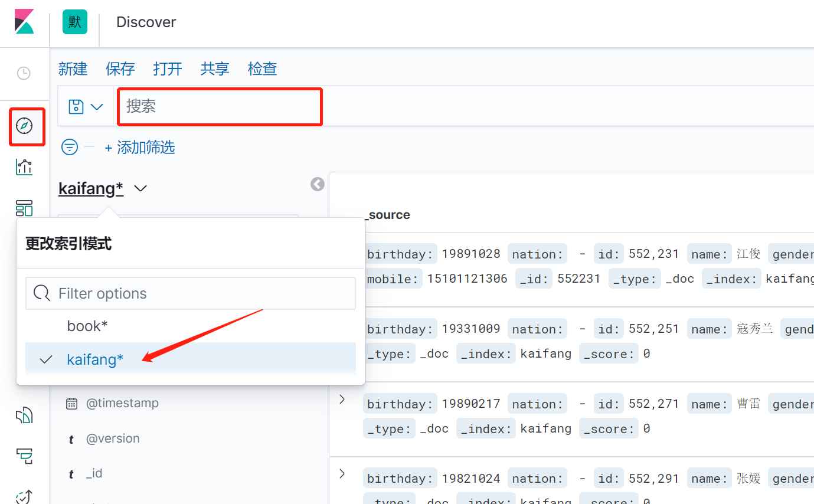Viewport: 814px width, 504px height.
Task: Click + 添加筛选 to add filter
Action: click(x=140, y=148)
